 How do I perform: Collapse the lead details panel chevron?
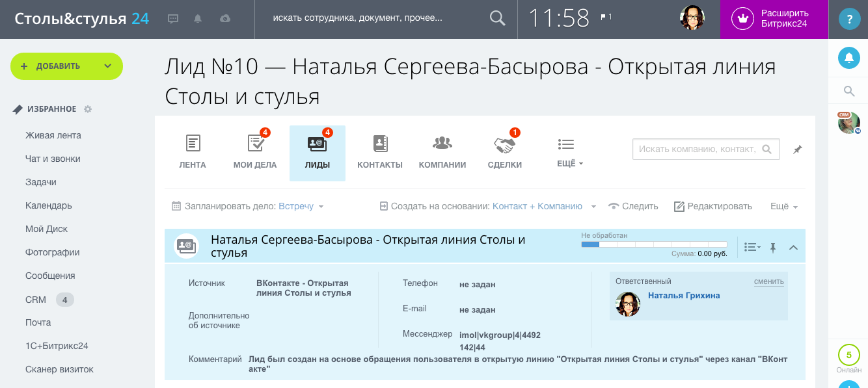(x=793, y=247)
